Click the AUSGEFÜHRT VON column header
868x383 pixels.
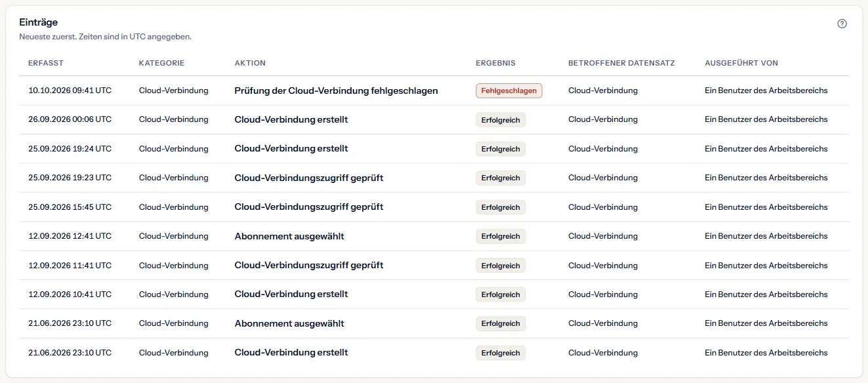(x=741, y=63)
